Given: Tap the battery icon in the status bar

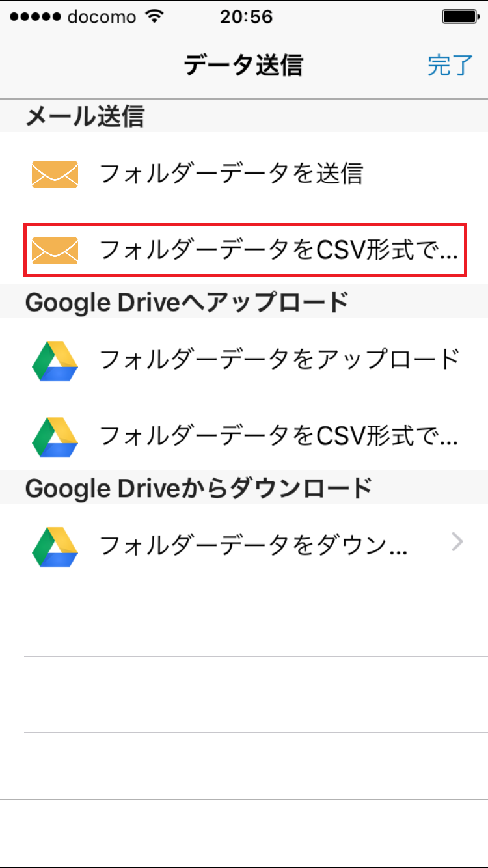Looking at the screenshot, I should tap(459, 17).
